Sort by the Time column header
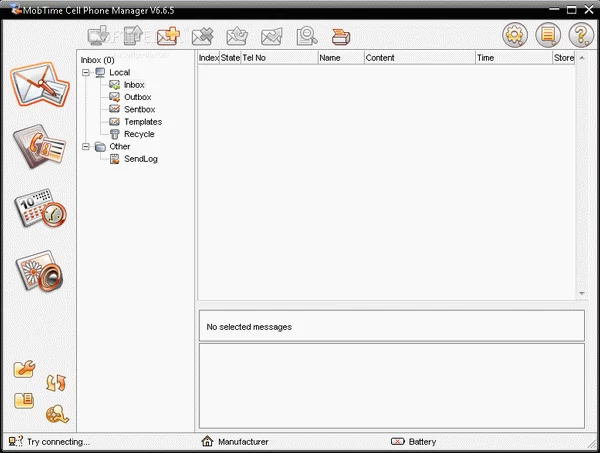 (x=514, y=58)
